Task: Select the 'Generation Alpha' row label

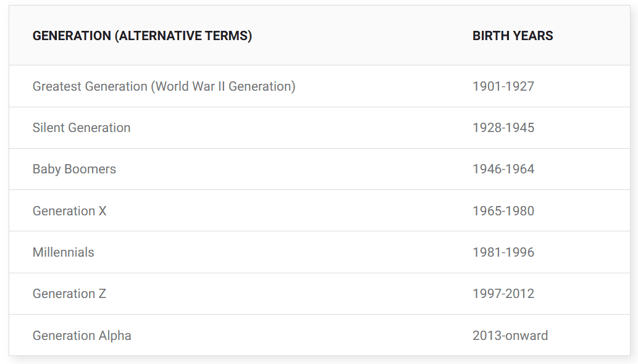Action: (x=82, y=336)
